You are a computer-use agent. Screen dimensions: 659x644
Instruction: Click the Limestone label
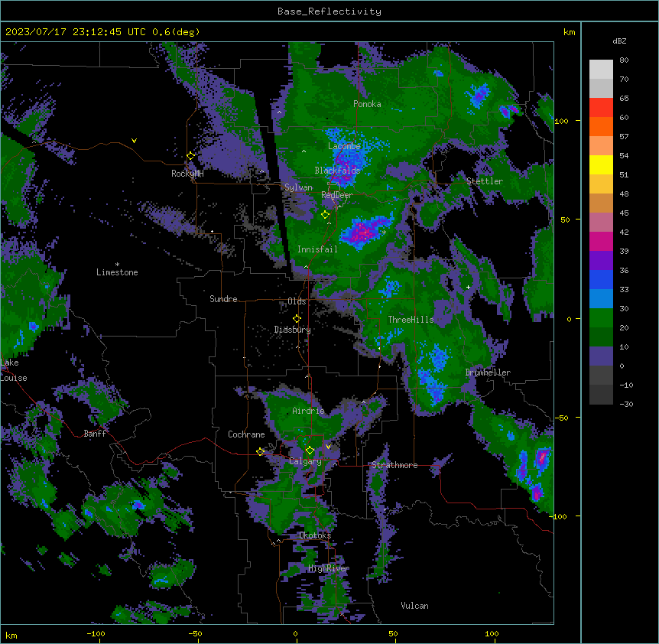(x=117, y=272)
